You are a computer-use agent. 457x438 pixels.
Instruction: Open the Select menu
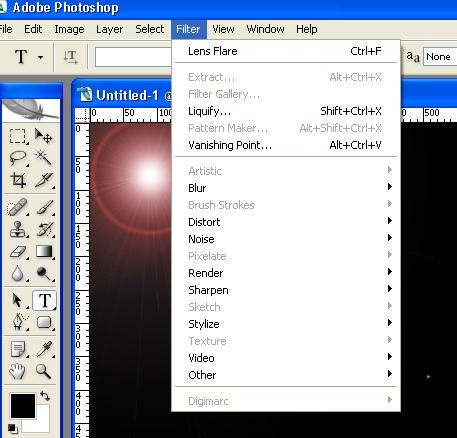(150, 29)
